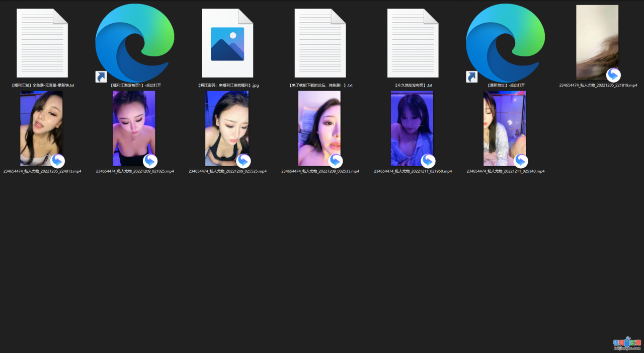Select the 解压密码 .jpg image file icon

[227, 43]
